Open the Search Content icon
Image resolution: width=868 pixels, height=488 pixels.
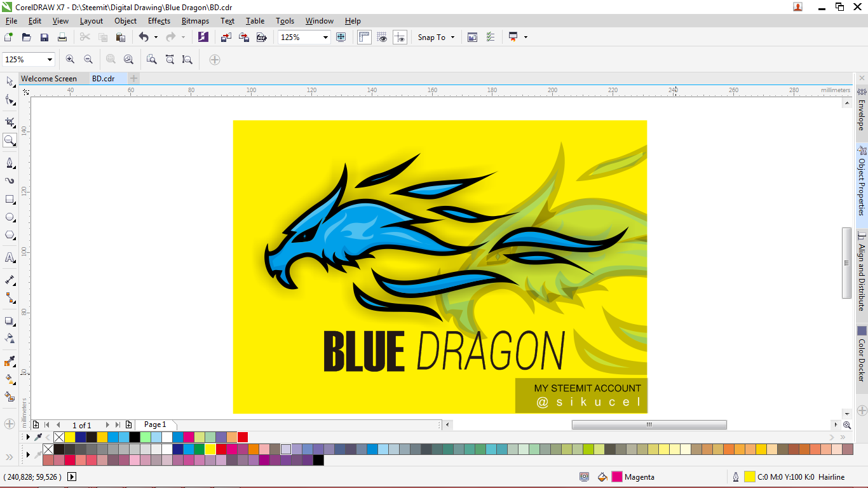(203, 37)
